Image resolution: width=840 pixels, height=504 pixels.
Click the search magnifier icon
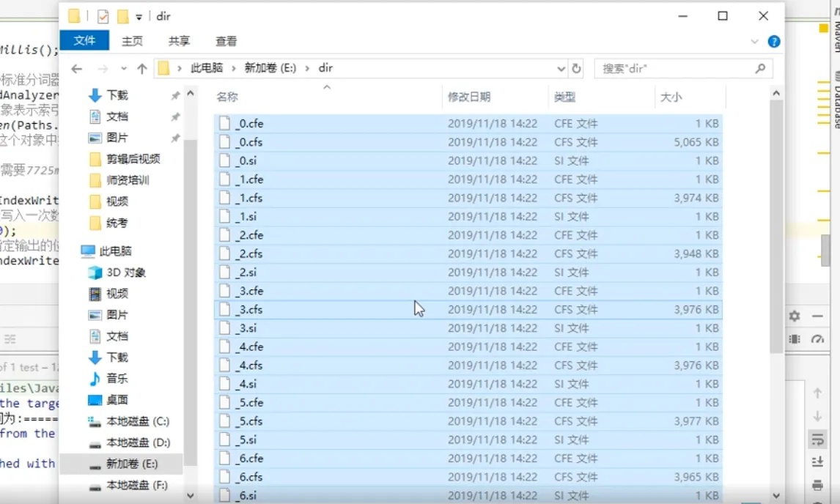(x=759, y=68)
